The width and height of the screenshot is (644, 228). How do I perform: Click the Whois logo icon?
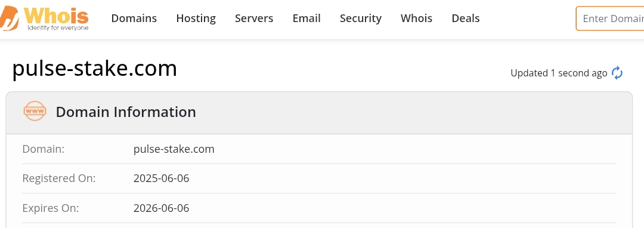click(44, 18)
